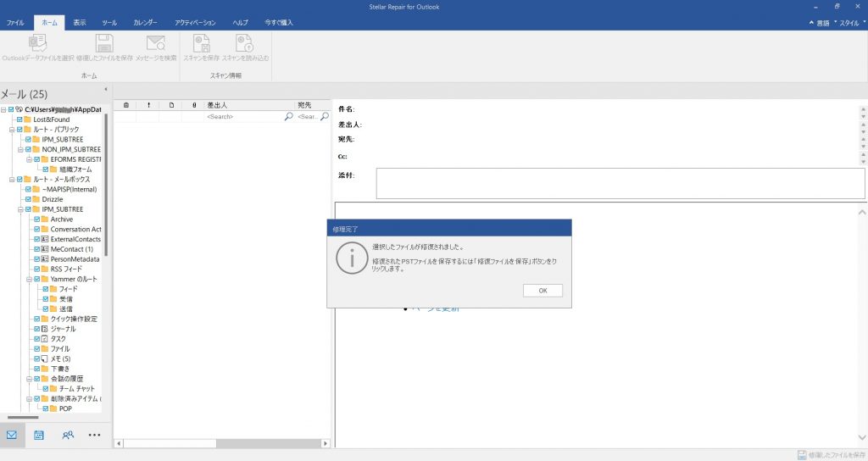Viewport: 868px width, 461px height.
Task: Click OK in the 修復完了 dialog
Action: point(542,291)
